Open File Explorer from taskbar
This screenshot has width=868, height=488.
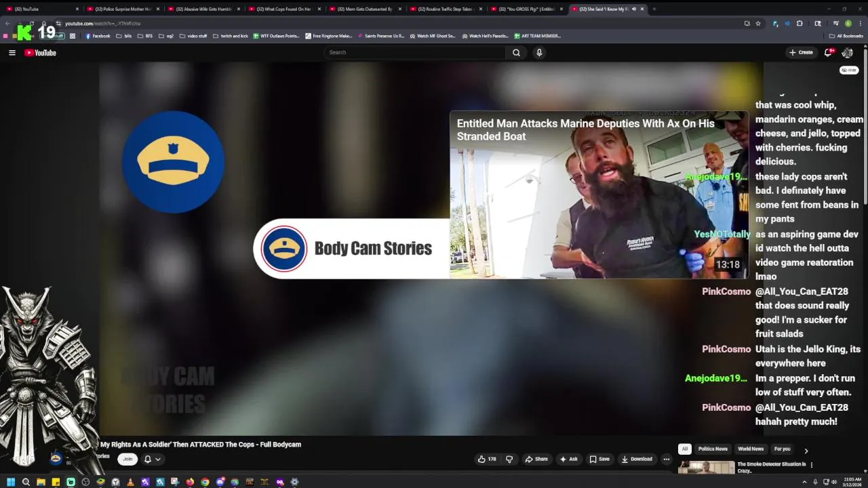[41, 482]
